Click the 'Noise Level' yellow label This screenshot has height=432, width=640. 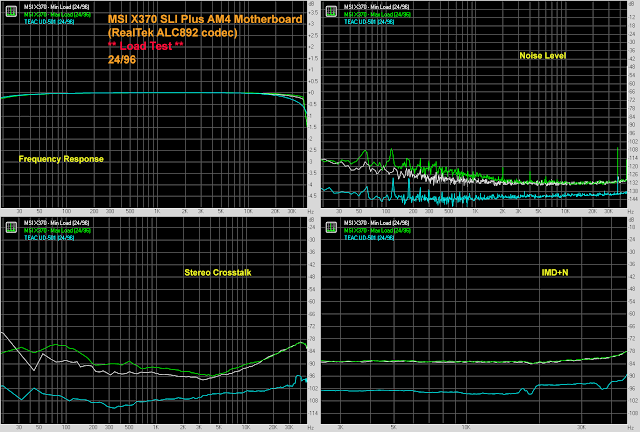click(x=542, y=56)
